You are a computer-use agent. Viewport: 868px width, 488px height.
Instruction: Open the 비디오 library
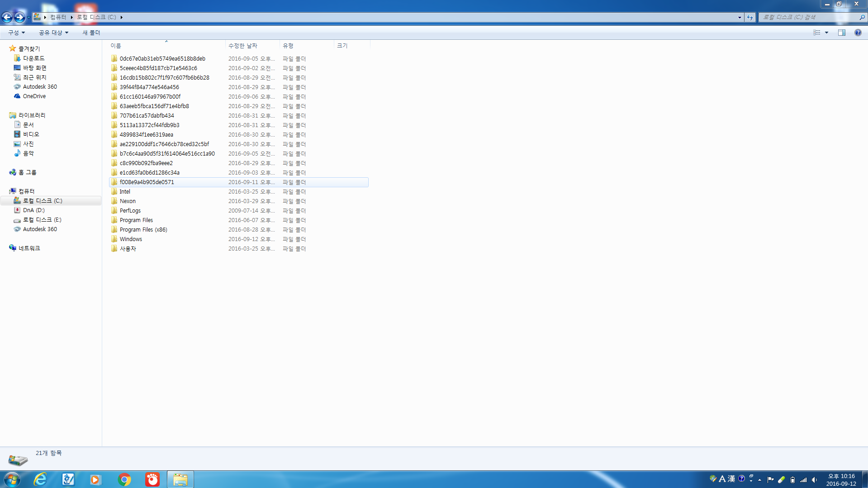31,134
